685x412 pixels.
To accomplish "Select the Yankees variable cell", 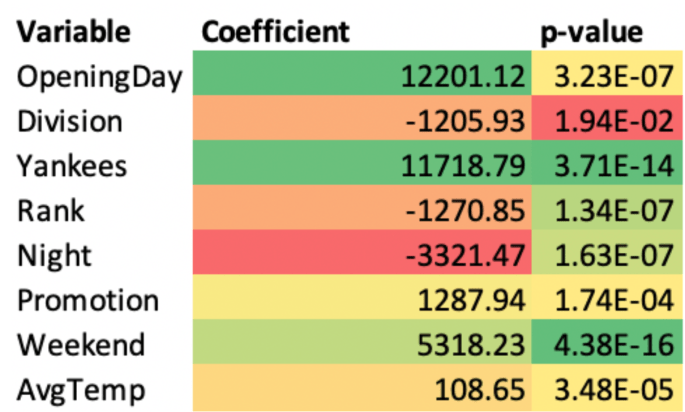I will [x=68, y=167].
